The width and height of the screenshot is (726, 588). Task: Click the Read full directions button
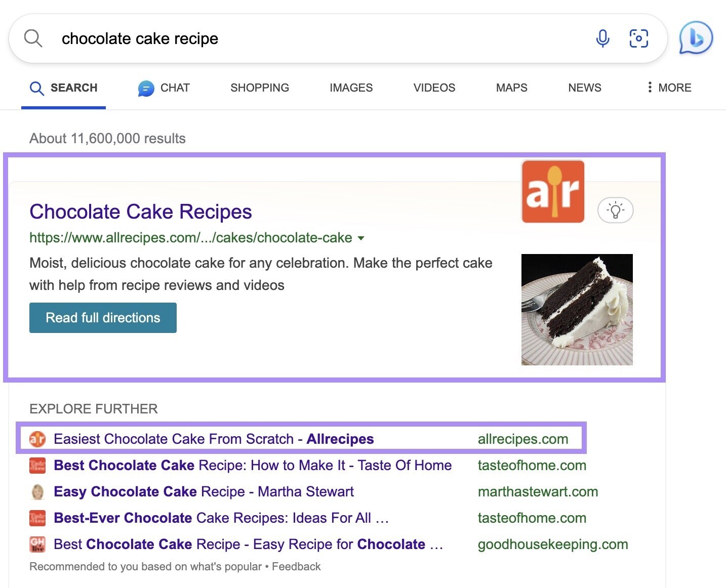tap(102, 317)
